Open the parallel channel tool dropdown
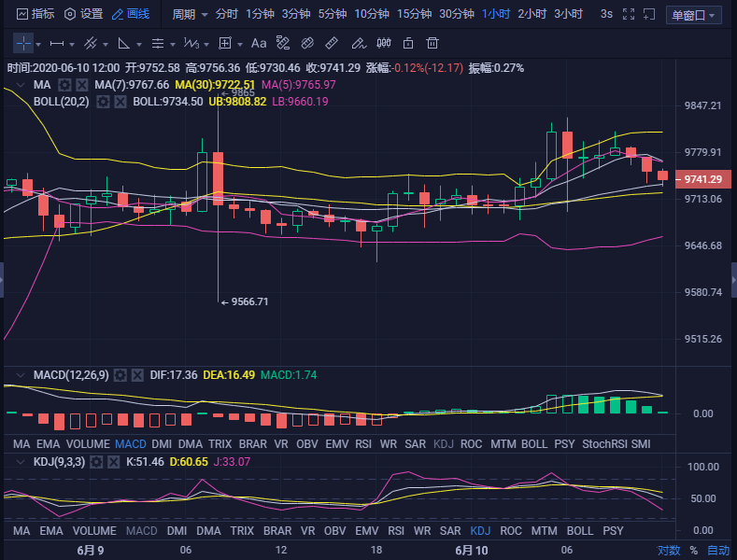 click(x=106, y=45)
